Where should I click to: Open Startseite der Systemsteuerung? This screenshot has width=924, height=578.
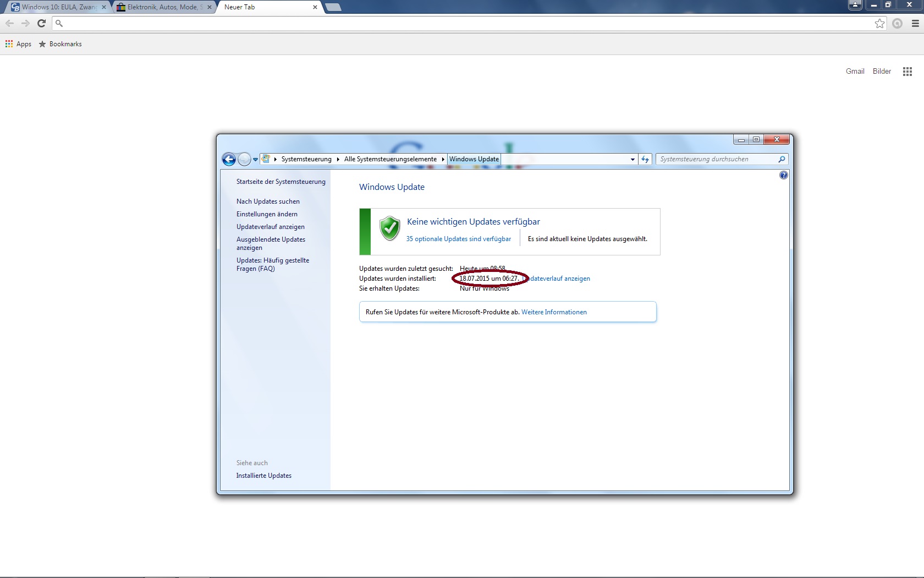click(x=281, y=182)
